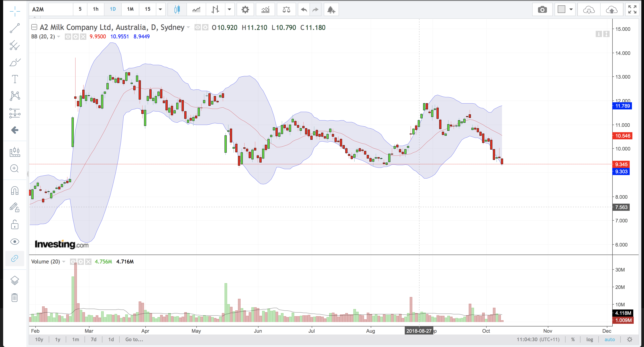Zoom chart to 1y range

(x=57, y=339)
